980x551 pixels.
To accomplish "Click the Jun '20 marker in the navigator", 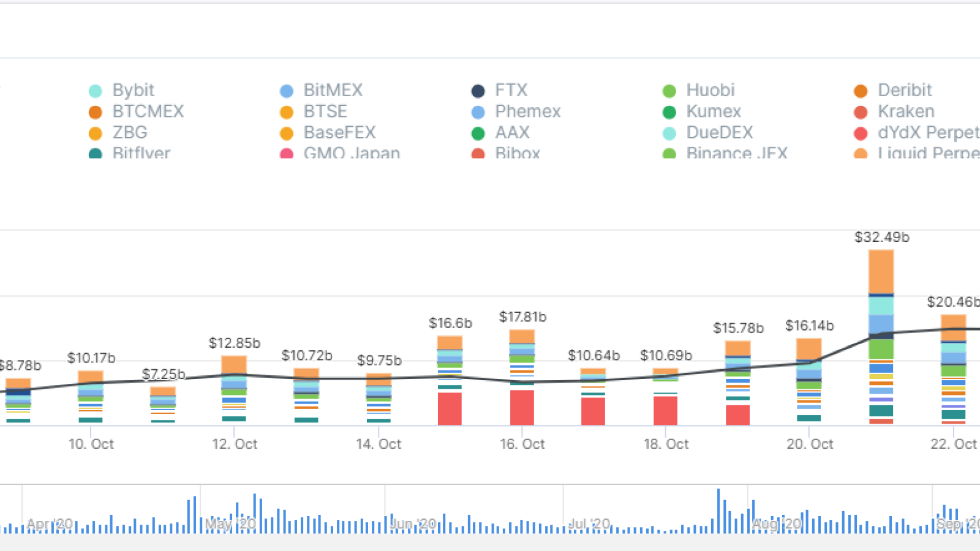I will tap(413, 524).
